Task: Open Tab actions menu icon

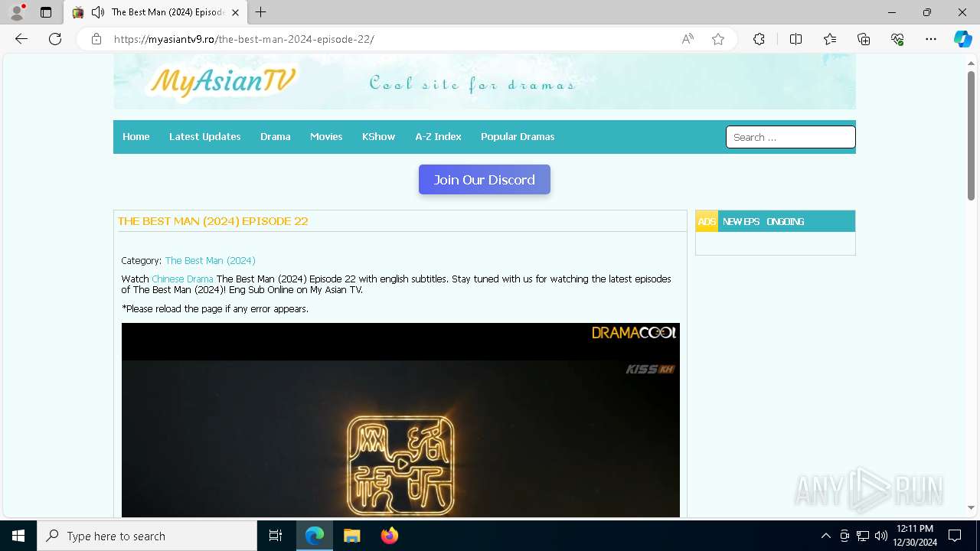Action: pyautogui.click(x=46, y=12)
